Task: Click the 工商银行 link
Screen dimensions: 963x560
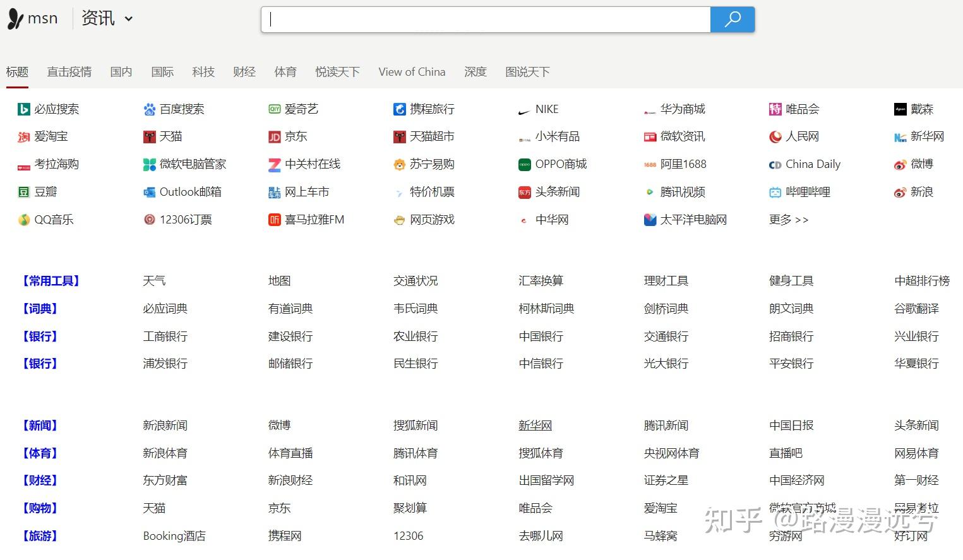Action: pos(165,337)
